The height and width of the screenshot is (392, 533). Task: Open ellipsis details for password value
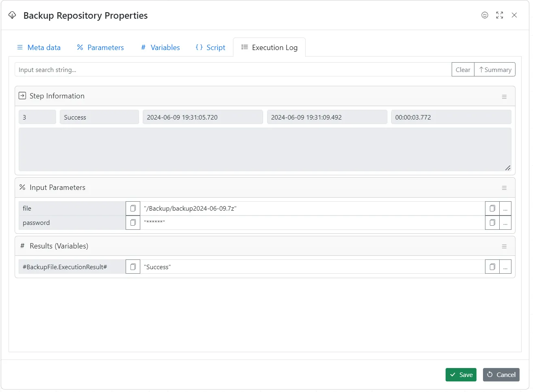pos(505,222)
